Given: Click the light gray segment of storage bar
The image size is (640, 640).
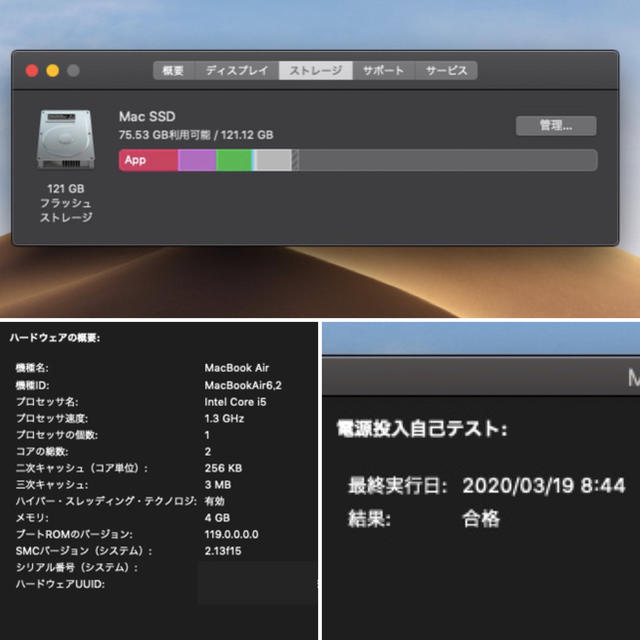Looking at the screenshot, I should pyautogui.click(x=274, y=160).
